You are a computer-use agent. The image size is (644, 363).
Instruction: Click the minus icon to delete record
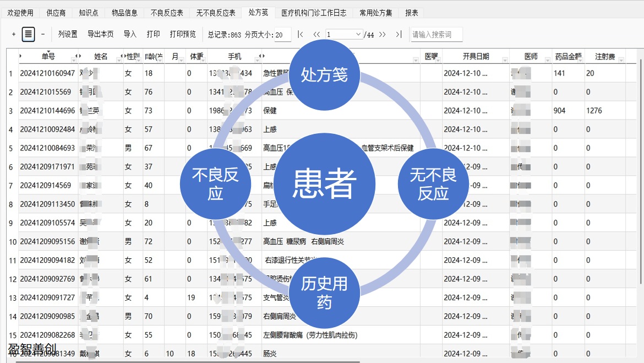point(43,34)
